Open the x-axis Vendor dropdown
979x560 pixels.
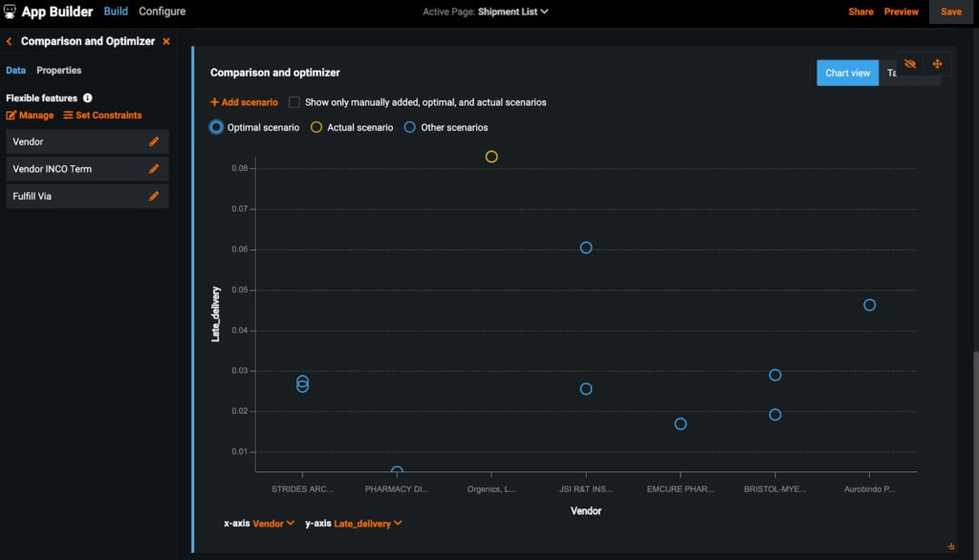[272, 524]
